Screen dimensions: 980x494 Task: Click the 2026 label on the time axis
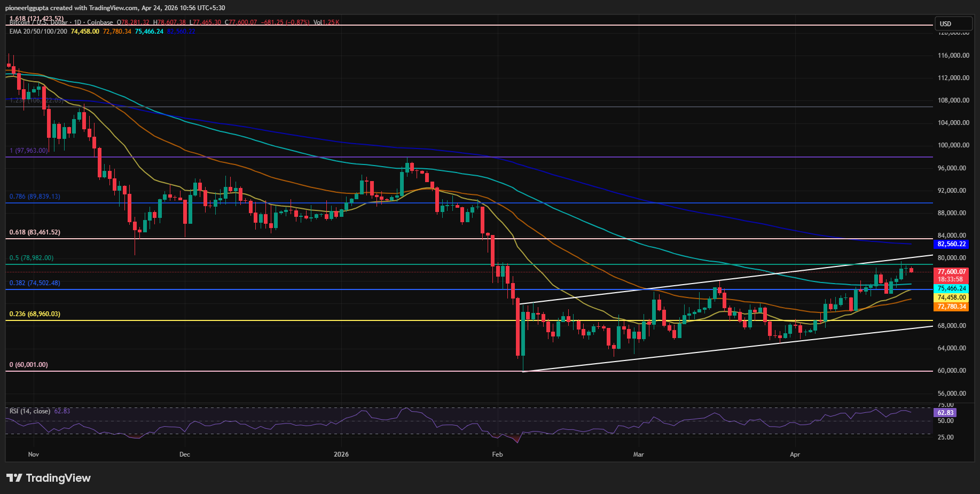coord(341,454)
